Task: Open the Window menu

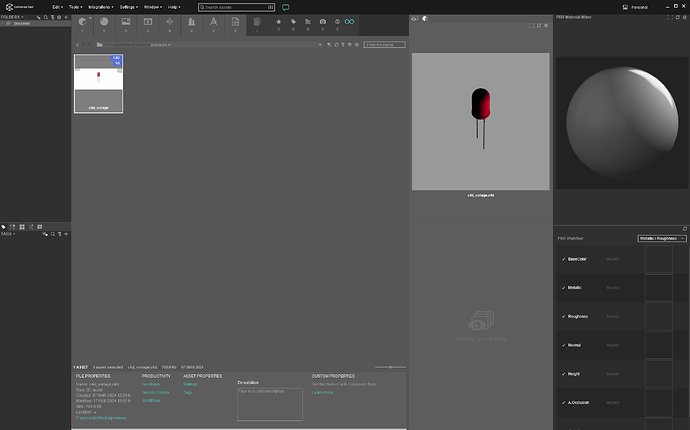Action: click(153, 7)
